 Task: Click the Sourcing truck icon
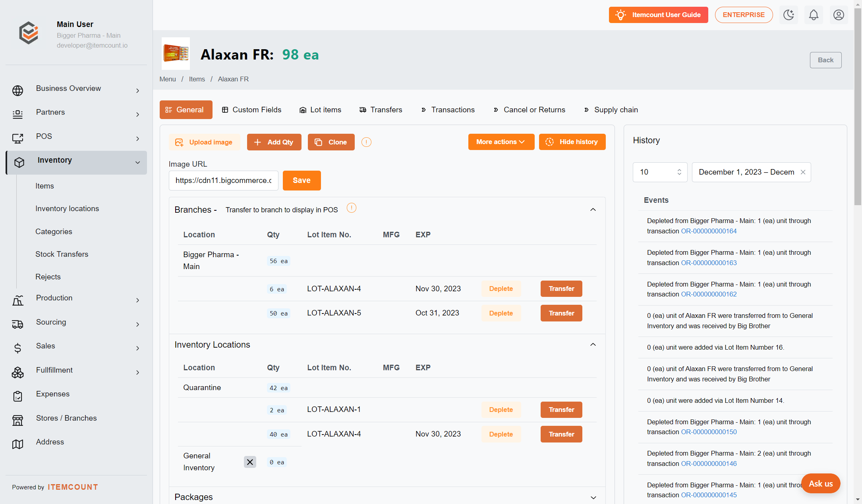[x=17, y=324]
